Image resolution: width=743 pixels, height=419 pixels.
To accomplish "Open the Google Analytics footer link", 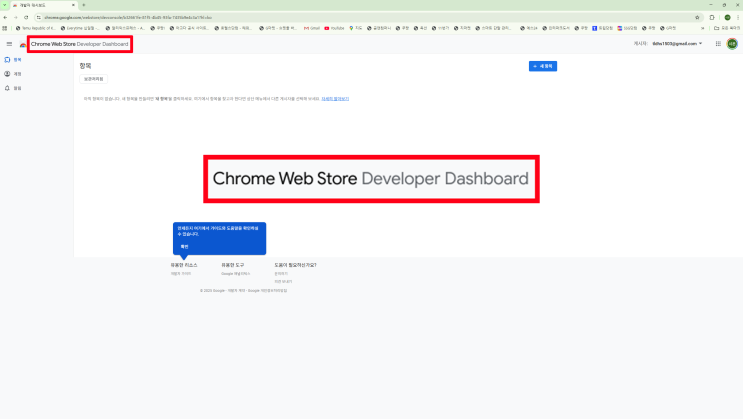I will (x=236, y=273).
